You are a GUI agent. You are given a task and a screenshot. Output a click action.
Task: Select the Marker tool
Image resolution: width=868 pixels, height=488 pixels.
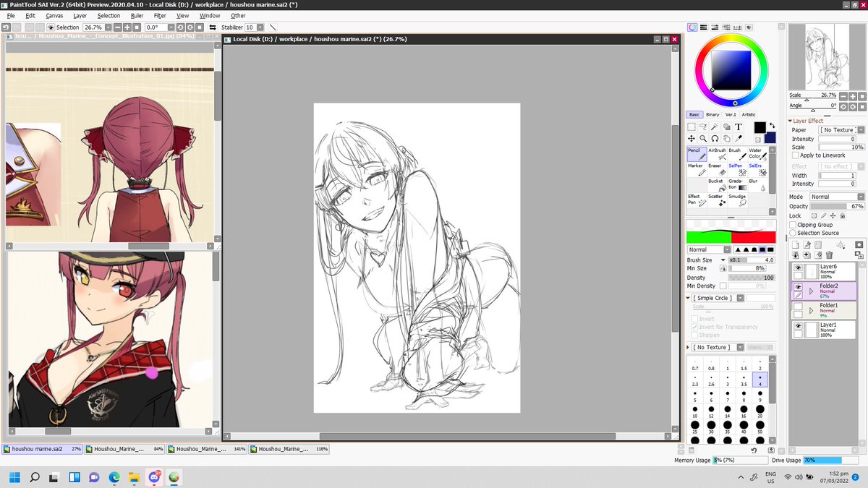point(697,170)
